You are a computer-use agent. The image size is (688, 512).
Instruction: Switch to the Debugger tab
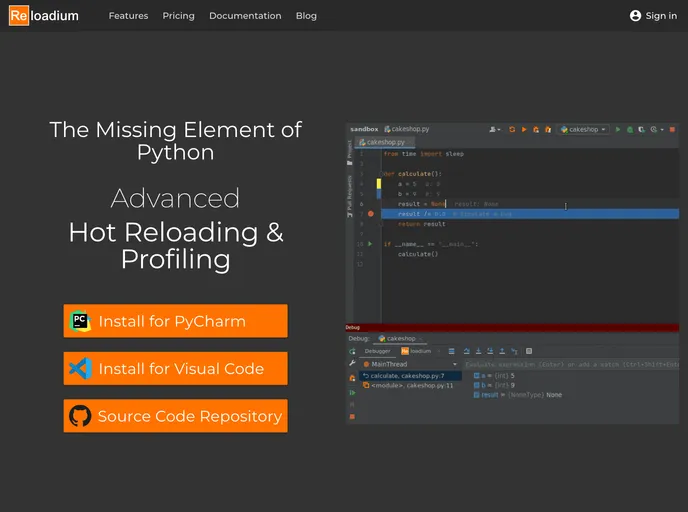pos(377,351)
